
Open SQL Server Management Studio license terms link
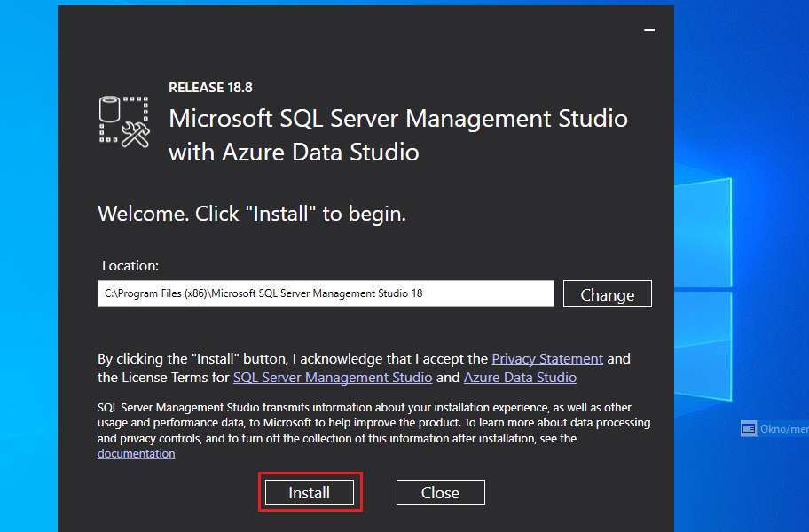pos(333,378)
